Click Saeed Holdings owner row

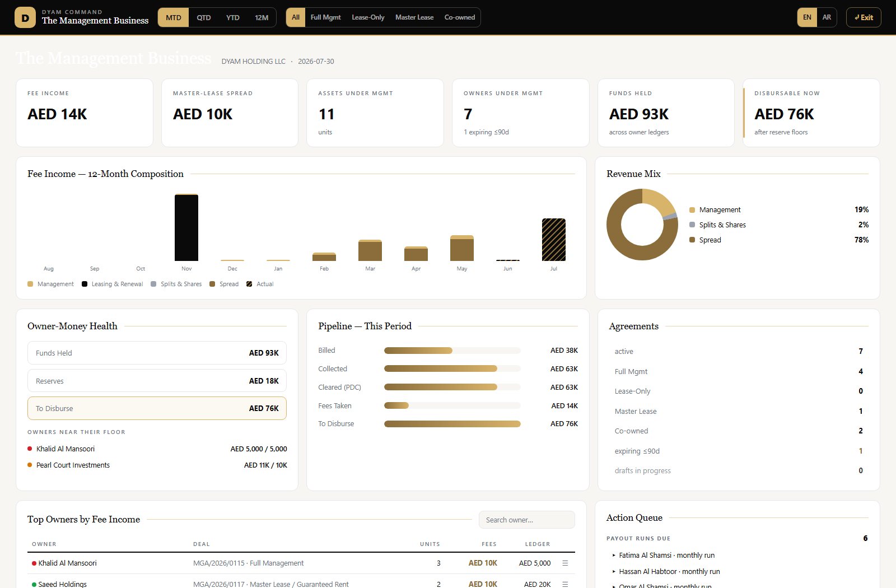tap(301, 582)
